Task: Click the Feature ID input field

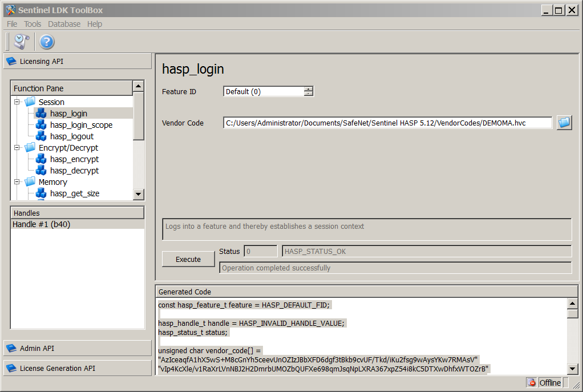Action: click(x=263, y=91)
